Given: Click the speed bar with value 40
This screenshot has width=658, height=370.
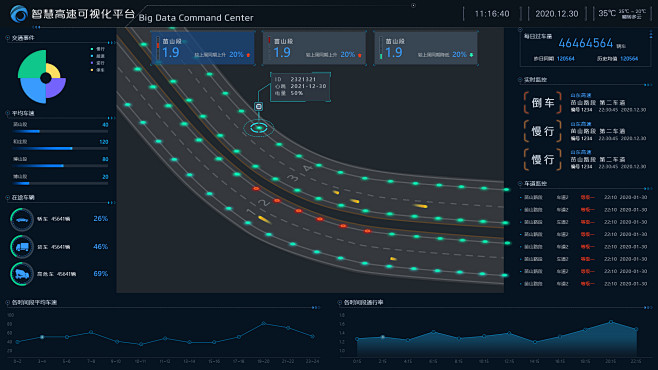Looking at the screenshot, I should click(60, 131).
